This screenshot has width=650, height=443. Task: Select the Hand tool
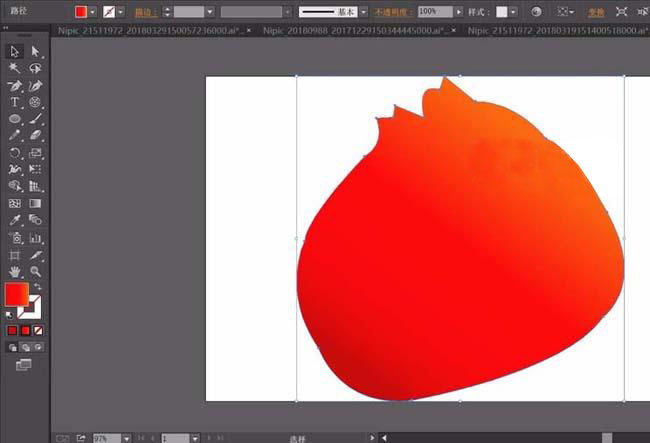pos(15,271)
